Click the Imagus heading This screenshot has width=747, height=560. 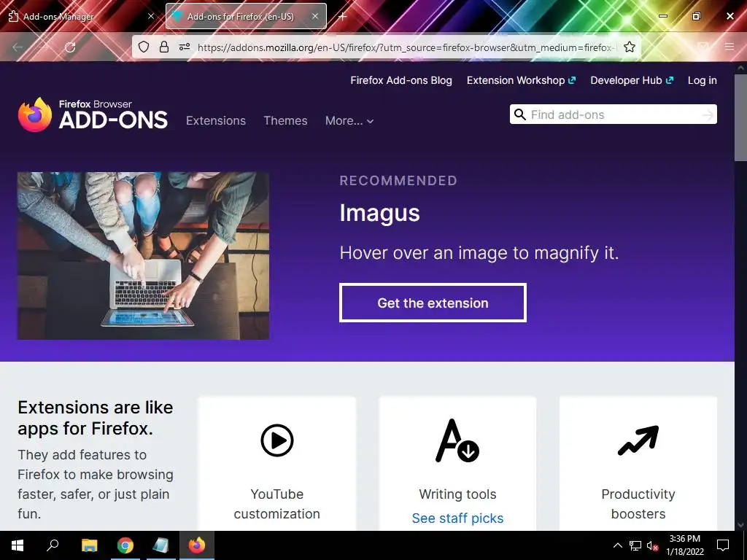click(379, 212)
